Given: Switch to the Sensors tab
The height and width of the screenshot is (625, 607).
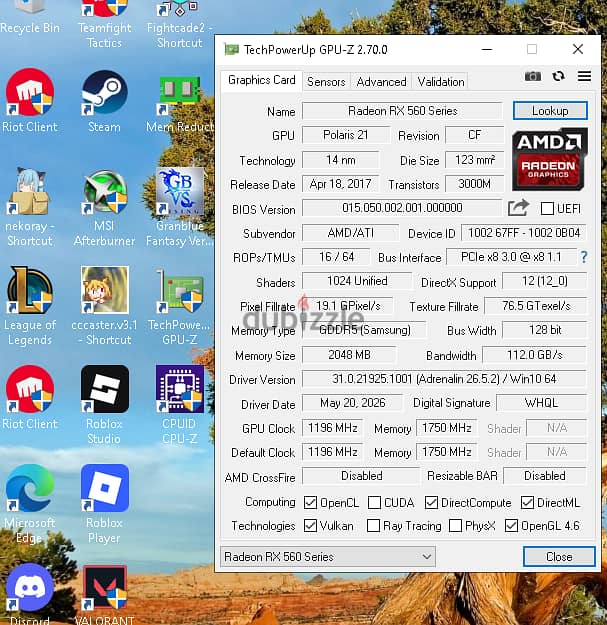Looking at the screenshot, I should pyautogui.click(x=326, y=82).
